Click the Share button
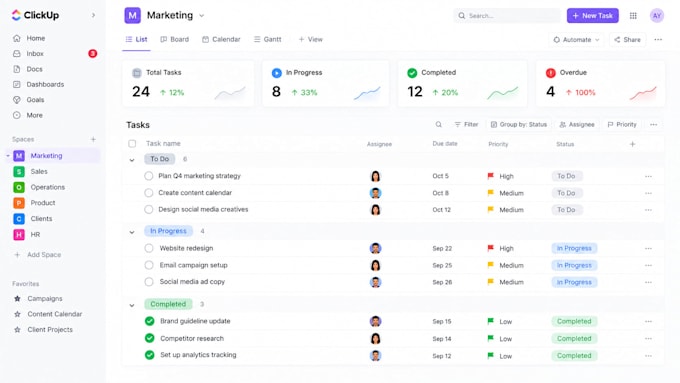The width and height of the screenshot is (680, 383). (x=627, y=39)
